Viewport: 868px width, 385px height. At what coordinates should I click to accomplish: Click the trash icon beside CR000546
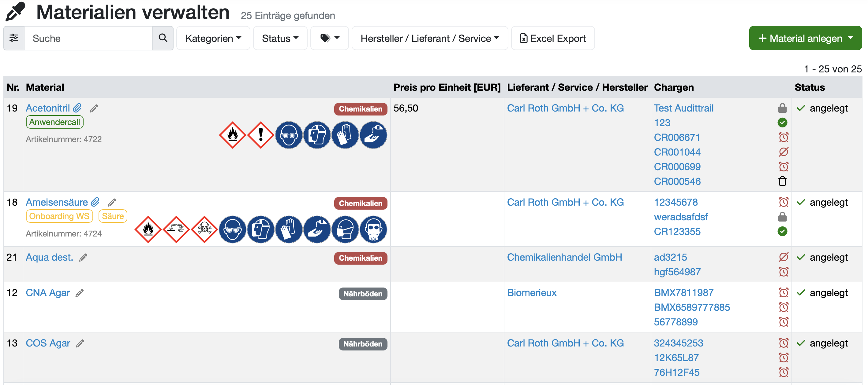pos(782,181)
